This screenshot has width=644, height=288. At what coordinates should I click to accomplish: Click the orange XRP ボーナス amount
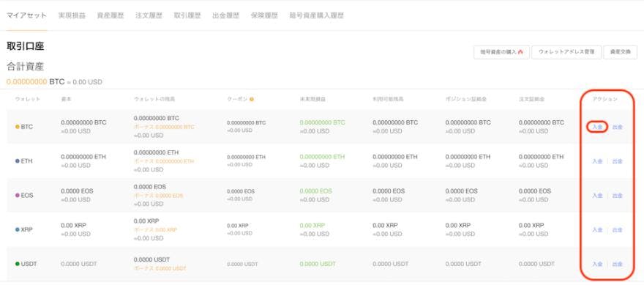[155, 229]
